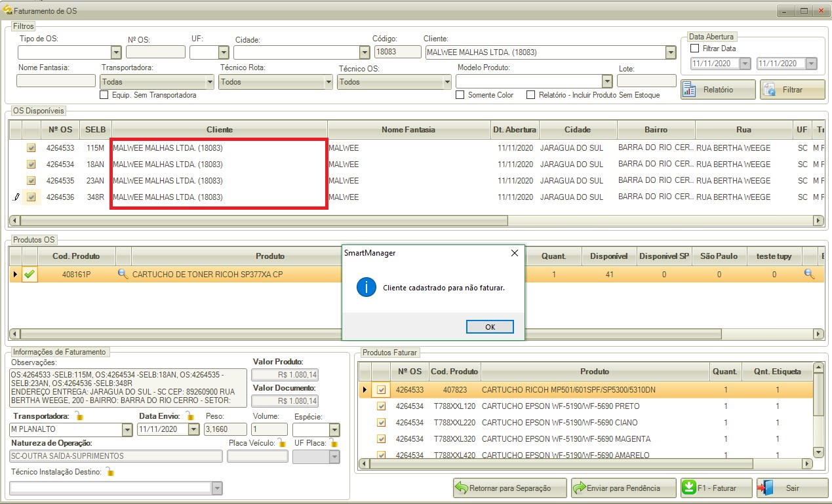Enable the Filtrar Data checkbox
The image size is (832, 504).
pos(695,48)
